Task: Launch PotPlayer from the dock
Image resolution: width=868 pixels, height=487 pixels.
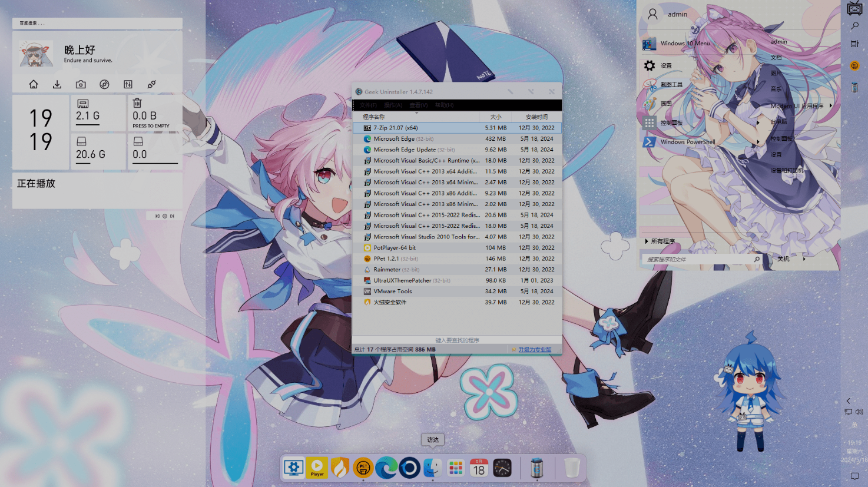Action: pyautogui.click(x=317, y=468)
